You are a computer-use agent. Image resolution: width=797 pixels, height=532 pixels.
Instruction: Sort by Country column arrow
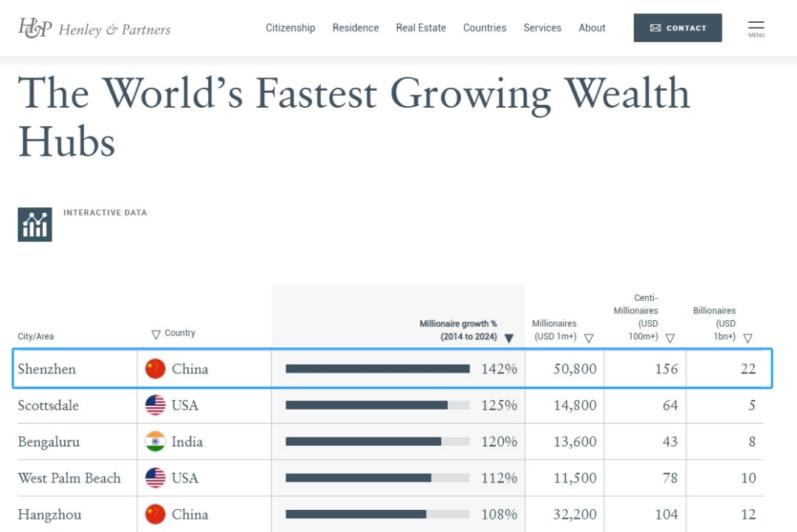pos(156,334)
